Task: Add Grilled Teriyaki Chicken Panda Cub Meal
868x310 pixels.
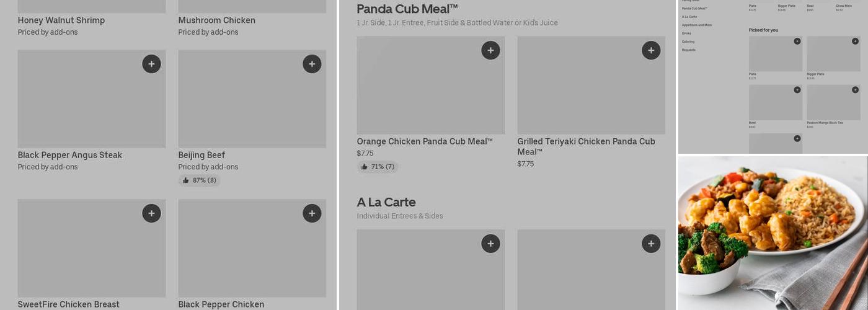Action: click(651, 50)
